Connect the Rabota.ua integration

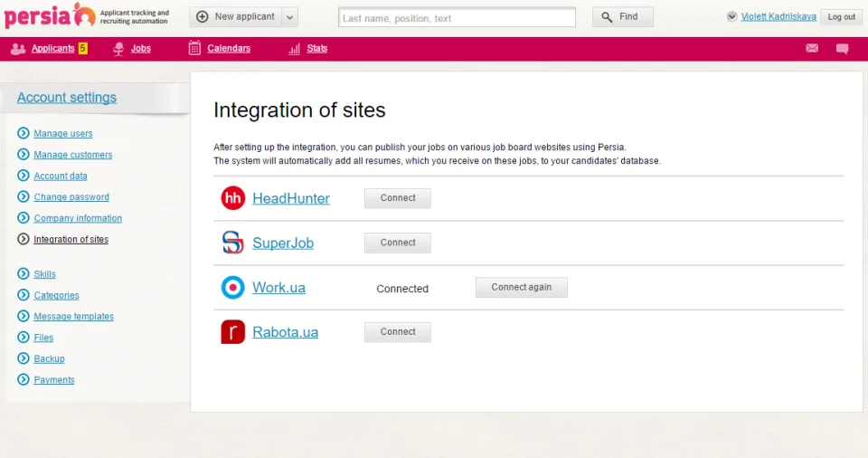(398, 331)
